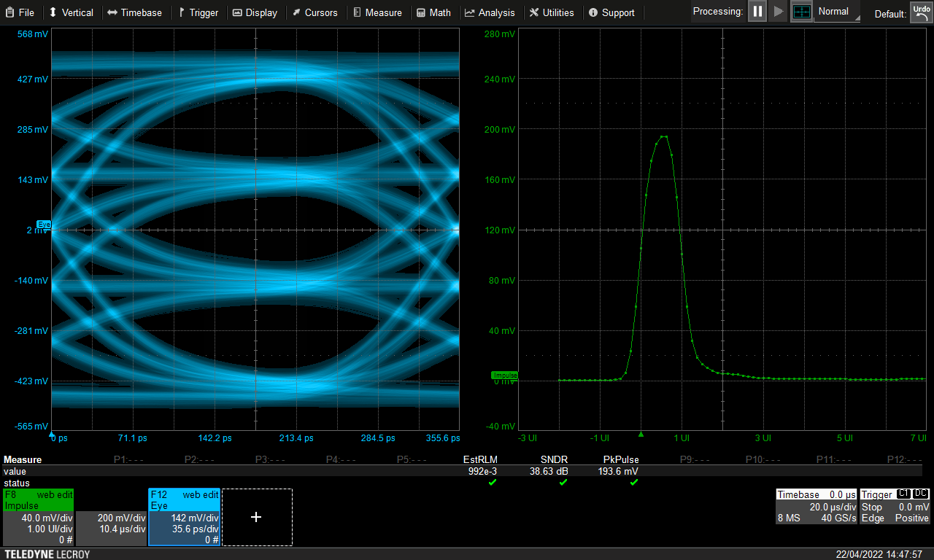Open the Measure menu
This screenshot has height=560, width=934.
pos(377,12)
